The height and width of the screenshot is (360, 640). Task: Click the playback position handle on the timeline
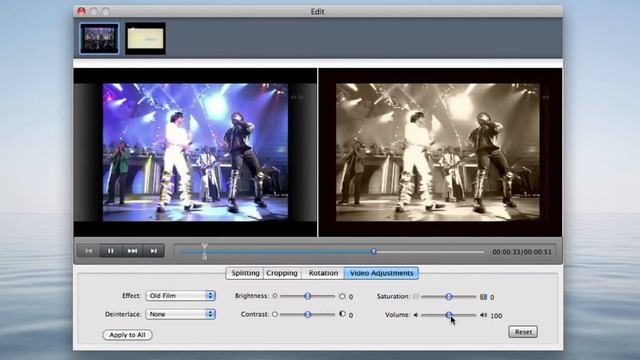tap(373, 251)
